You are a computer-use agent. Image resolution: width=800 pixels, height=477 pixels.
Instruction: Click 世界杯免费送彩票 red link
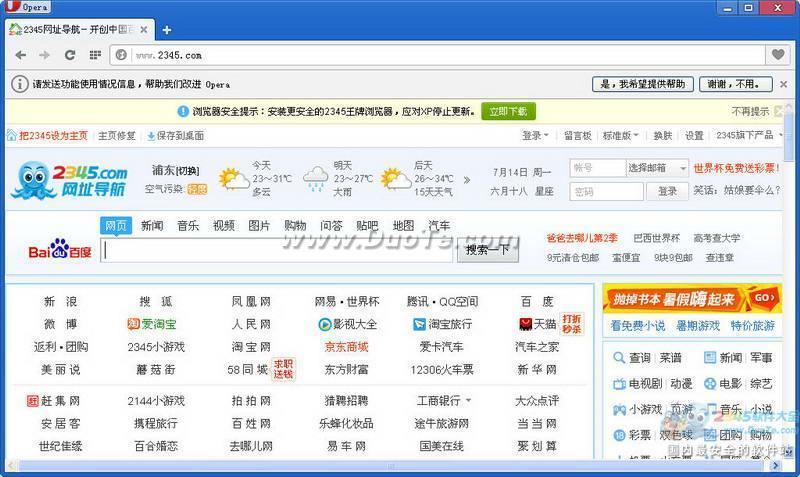737,168
